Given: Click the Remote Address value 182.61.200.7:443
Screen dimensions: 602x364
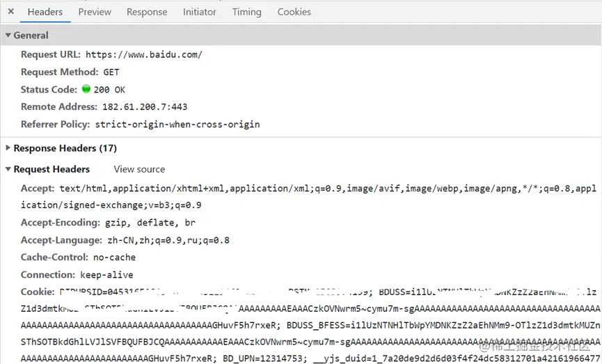Looking at the screenshot, I should click(x=145, y=106).
